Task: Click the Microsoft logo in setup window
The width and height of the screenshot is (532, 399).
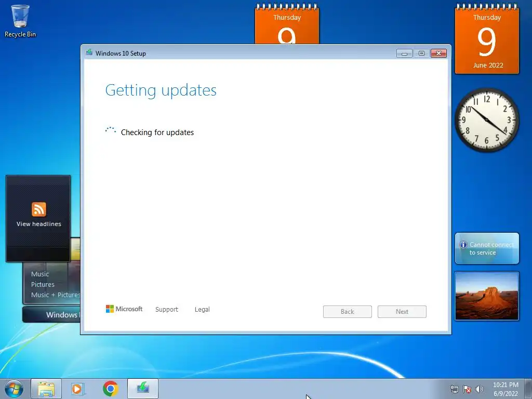Action: point(124,309)
